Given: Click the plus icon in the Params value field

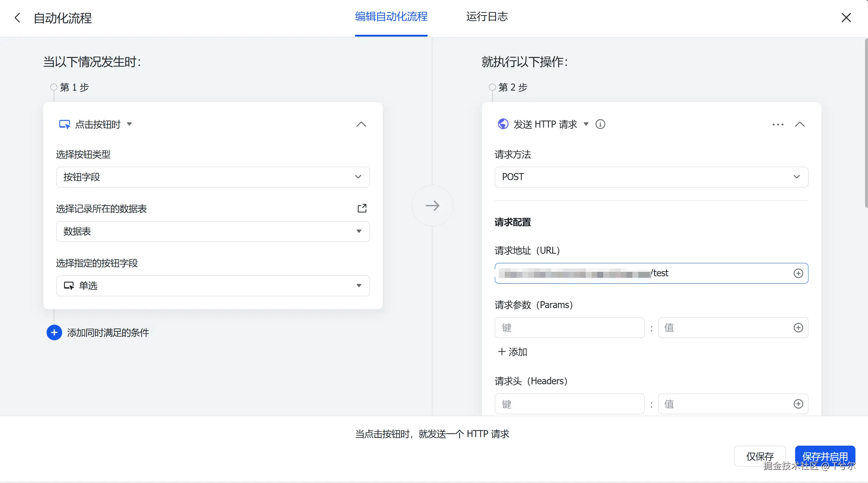Looking at the screenshot, I should click(798, 328).
